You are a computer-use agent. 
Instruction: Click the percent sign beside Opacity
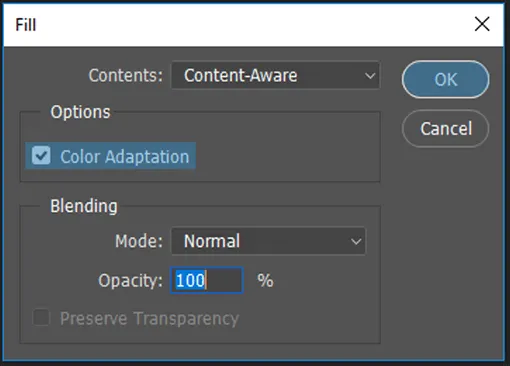coord(265,280)
